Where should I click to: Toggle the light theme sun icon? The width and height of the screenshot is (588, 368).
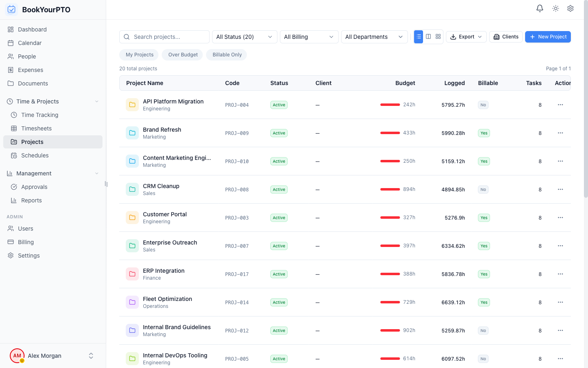pyautogui.click(x=555, y=8)
